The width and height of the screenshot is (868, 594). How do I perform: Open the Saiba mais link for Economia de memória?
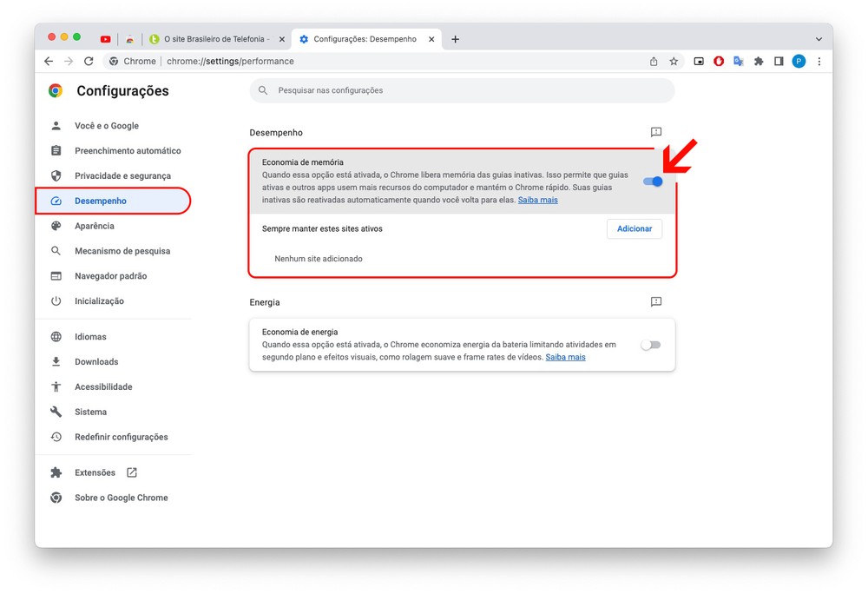coord(538,200)
